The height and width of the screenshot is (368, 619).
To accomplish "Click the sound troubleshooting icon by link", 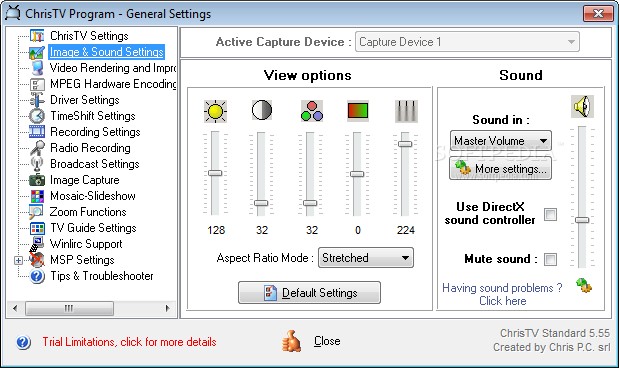I will coord(584,285).
